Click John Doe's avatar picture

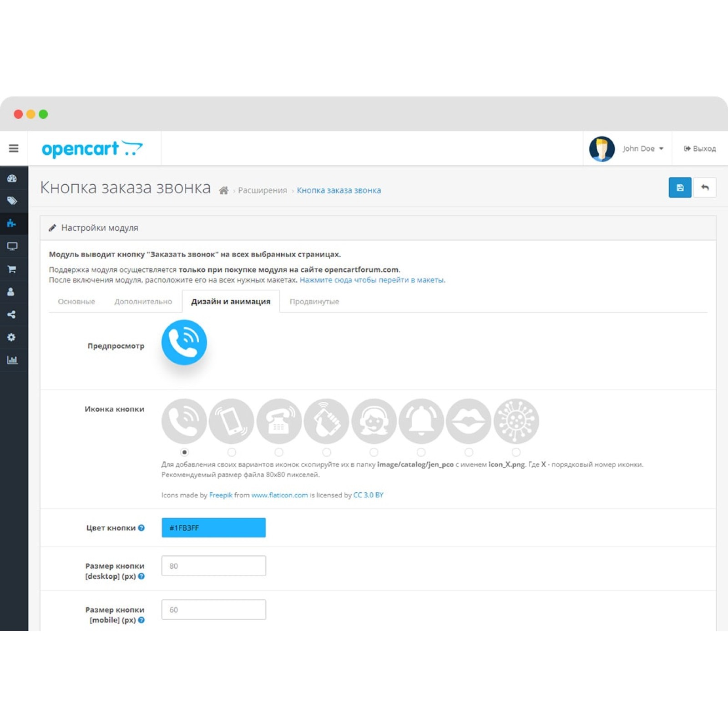[602, 149]
